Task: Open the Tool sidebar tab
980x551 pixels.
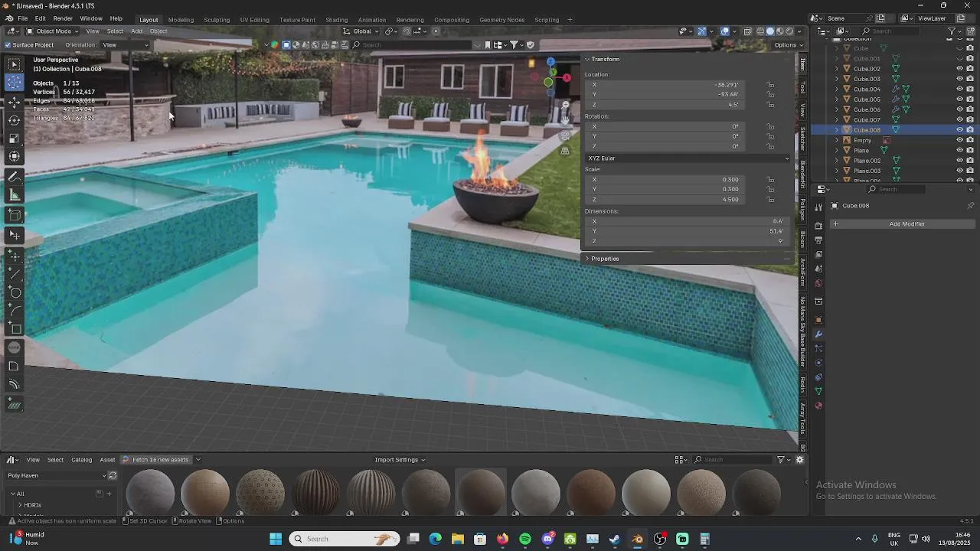Action: click(802, 87)
